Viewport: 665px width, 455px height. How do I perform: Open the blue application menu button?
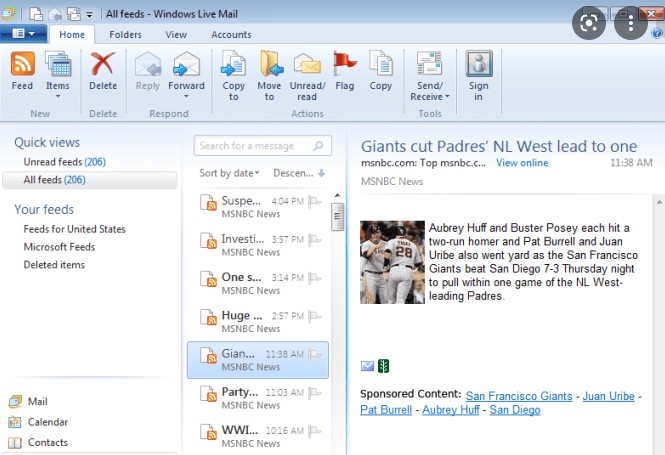23,33
